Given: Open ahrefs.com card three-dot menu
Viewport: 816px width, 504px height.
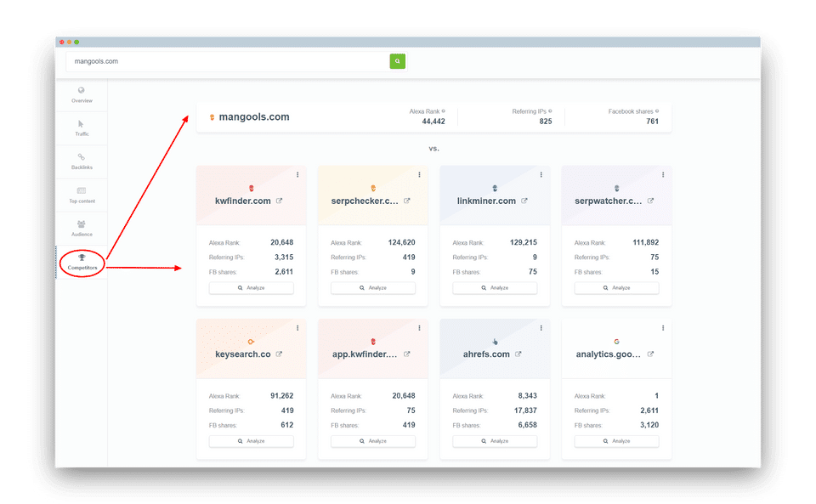Looking at the screenshot, I should 541,328.
